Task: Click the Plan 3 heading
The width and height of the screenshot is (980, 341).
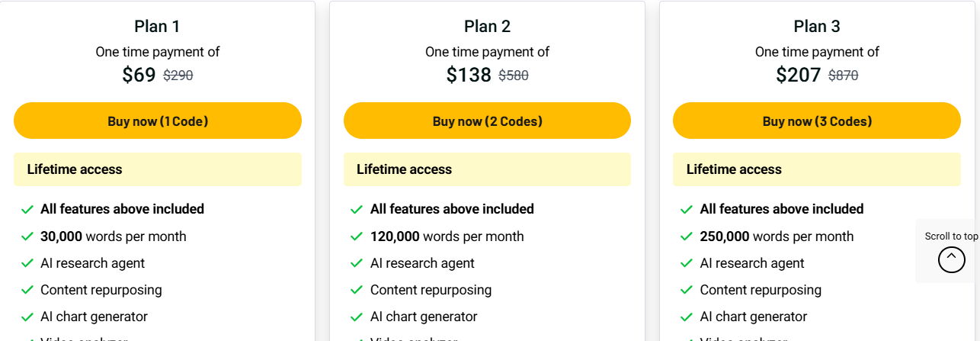Action: [x=817, y=27]
